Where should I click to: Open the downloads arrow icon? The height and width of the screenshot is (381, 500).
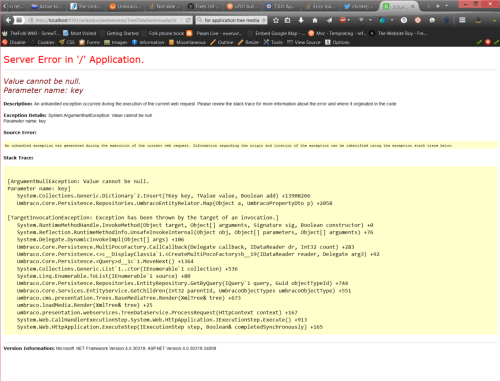pos(301,20)
